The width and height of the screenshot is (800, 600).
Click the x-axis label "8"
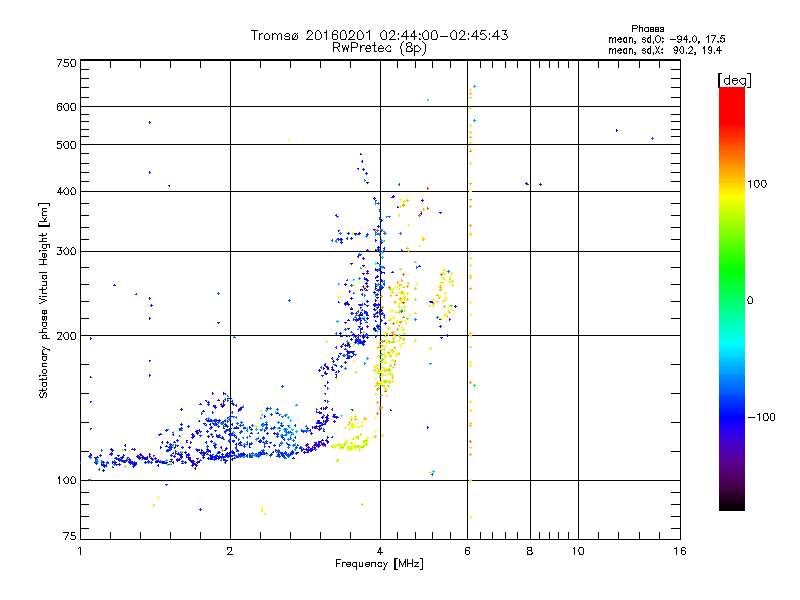(x=530, y=551)
